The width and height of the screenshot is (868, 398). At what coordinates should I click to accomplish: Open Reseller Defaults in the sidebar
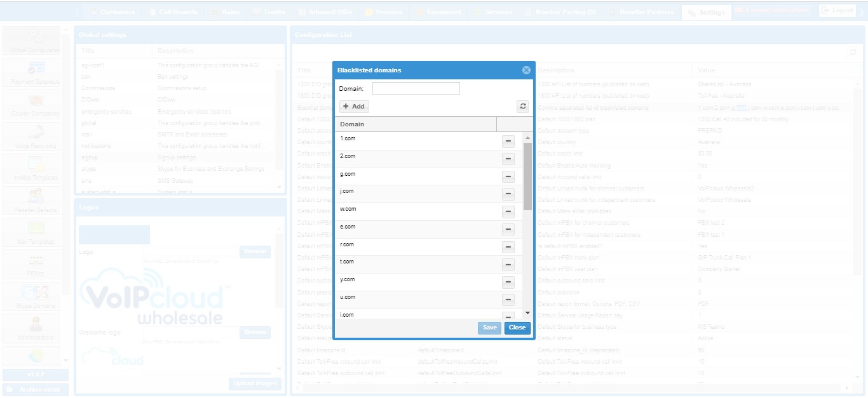point(32,201)
